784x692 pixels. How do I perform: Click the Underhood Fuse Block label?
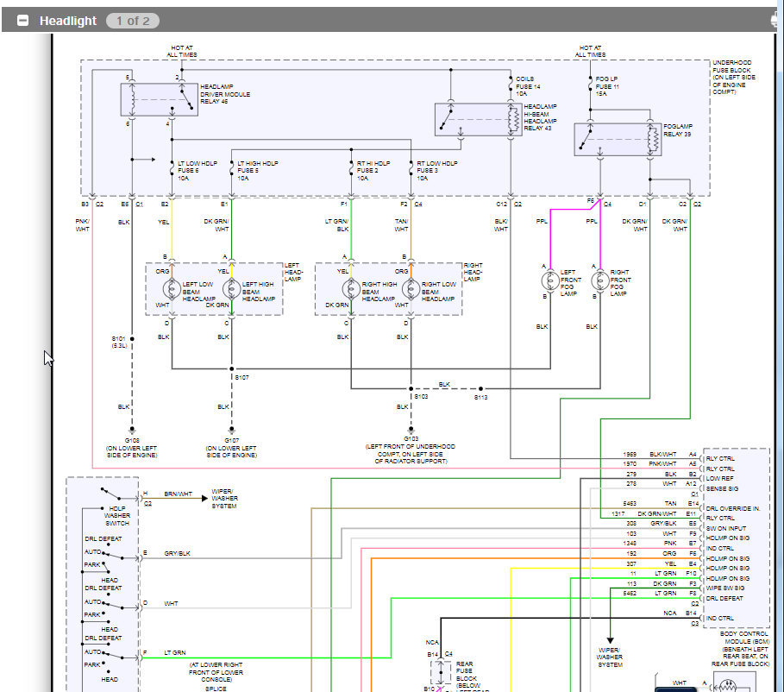[733, 77]
